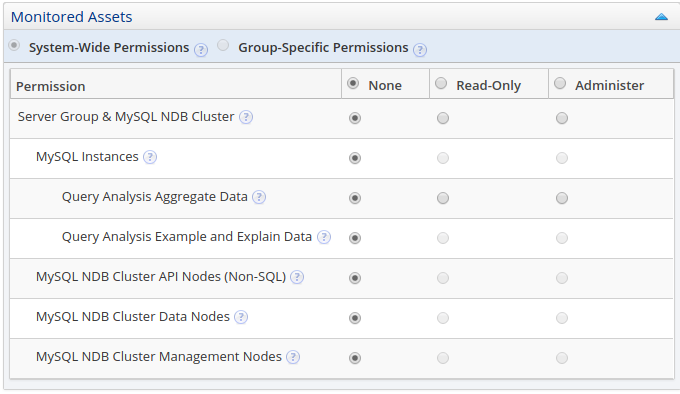This screenshot has height=394, width=680.
Task: Choose None for Server Group & MySQL NDB Cluster
Action: (x=355, y=118)
